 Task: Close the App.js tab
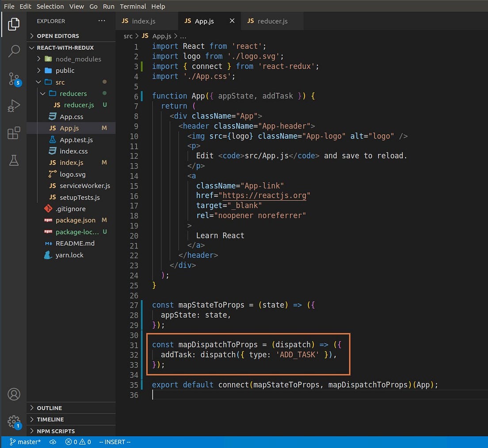point(232,20)
